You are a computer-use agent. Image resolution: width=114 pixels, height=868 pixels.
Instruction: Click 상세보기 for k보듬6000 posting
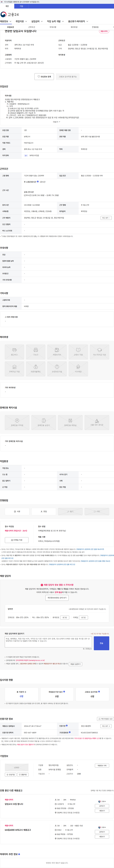pos(102,832)
